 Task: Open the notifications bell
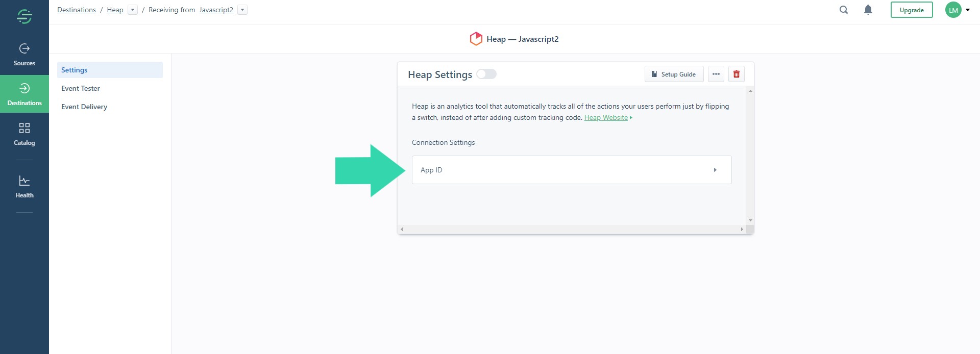point(868,10)
